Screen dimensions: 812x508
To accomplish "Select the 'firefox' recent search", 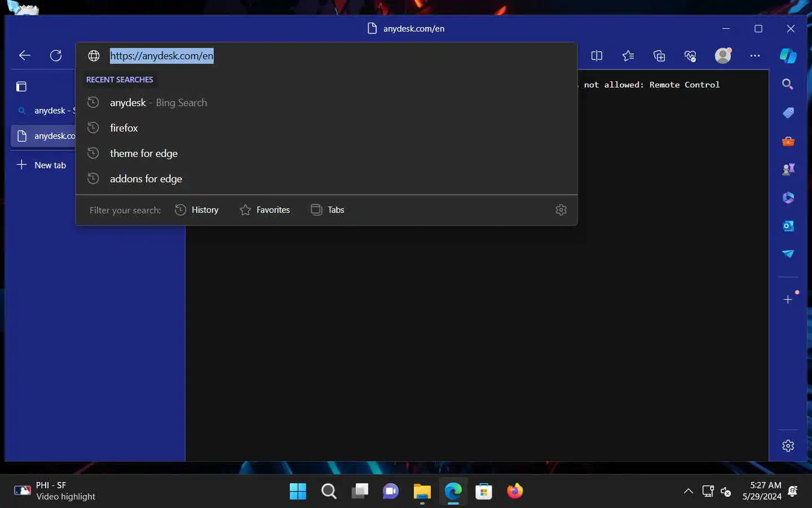I will [x=326, y=128].
